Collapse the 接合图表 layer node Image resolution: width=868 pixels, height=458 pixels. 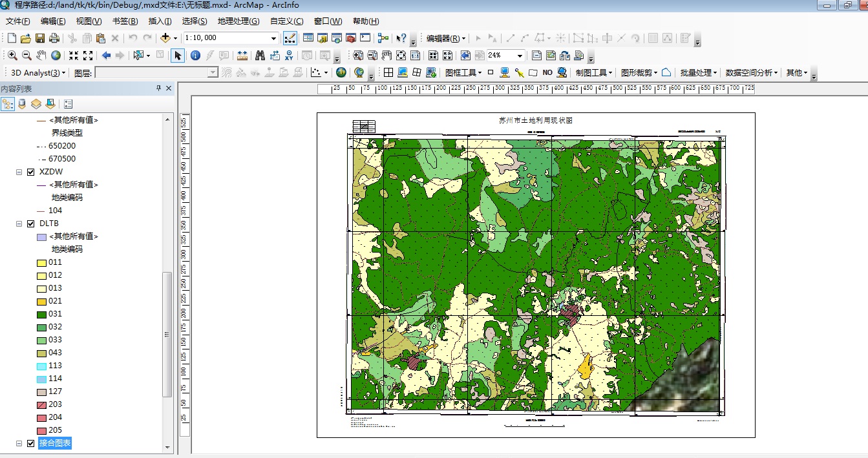pyautogui.click(x=19, y=443)
